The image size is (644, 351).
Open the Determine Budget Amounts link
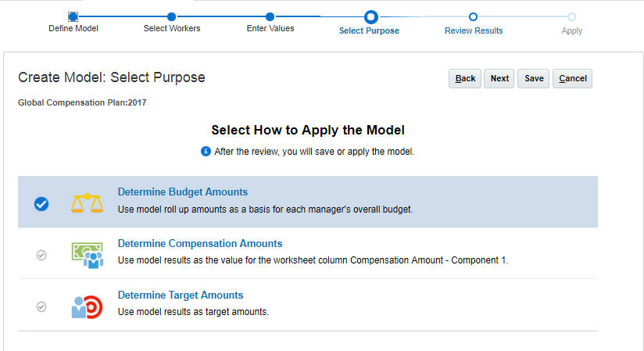pyautogui.click(x=182, y=192)
